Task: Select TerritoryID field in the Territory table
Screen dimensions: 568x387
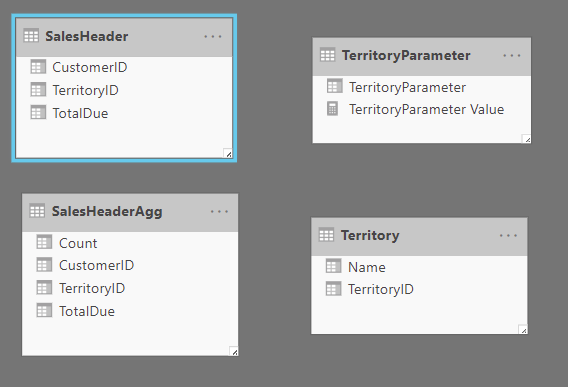Action: [419, 289]
